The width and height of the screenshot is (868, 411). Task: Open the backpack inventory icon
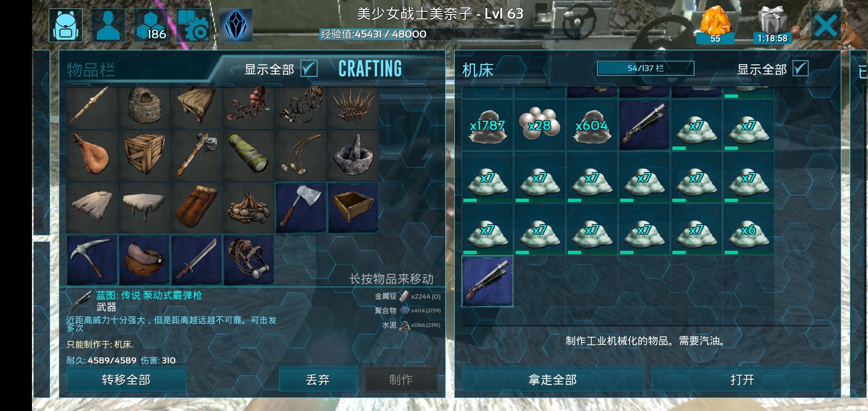click(x=66, y=25)
